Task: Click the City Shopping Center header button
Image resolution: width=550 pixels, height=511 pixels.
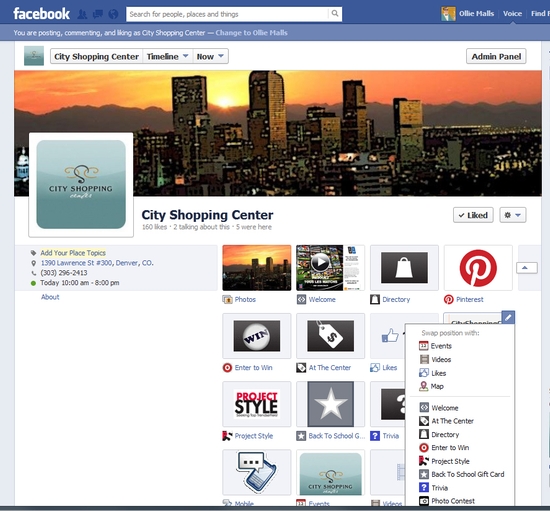Action: pyautogui.click(x=96, y=56)
